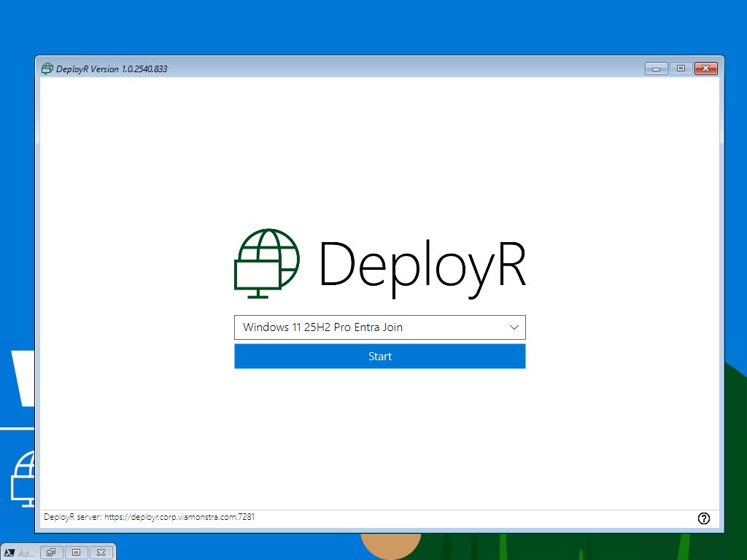747x560 pixels.
Task: Click the maximize icon on the minimized PowerShell window
Action: pyautogui.click(x=77, y=552)
